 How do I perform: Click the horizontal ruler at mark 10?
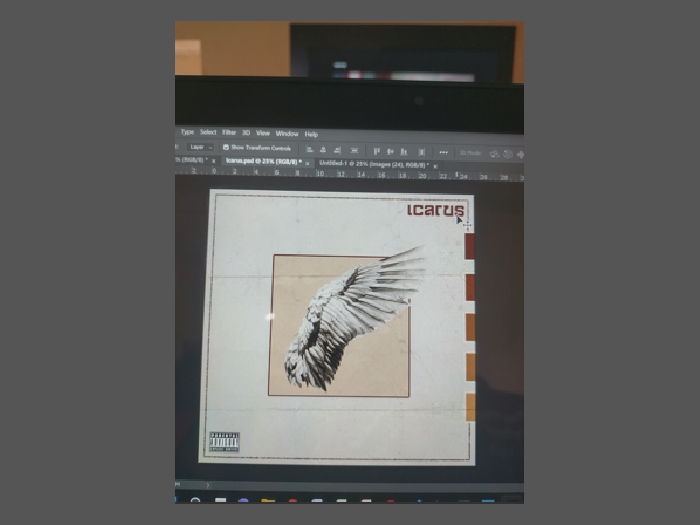(x=320, y=174)
